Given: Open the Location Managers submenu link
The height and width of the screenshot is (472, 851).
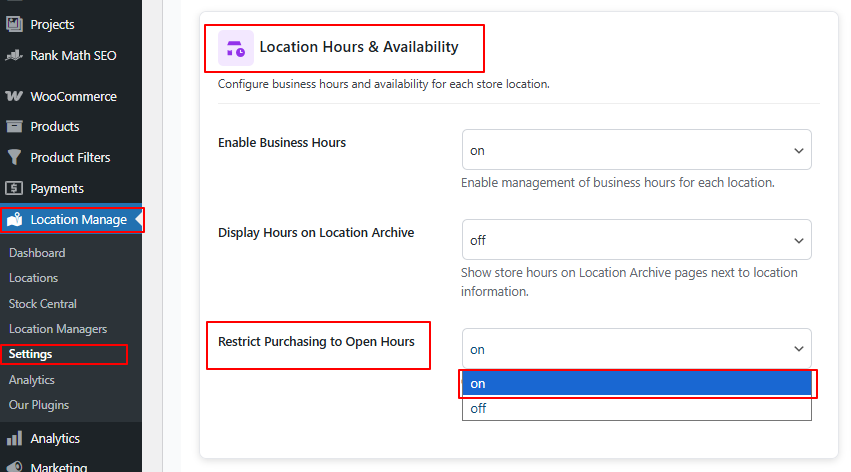Looking at the screenshot, I should (58, 329).
